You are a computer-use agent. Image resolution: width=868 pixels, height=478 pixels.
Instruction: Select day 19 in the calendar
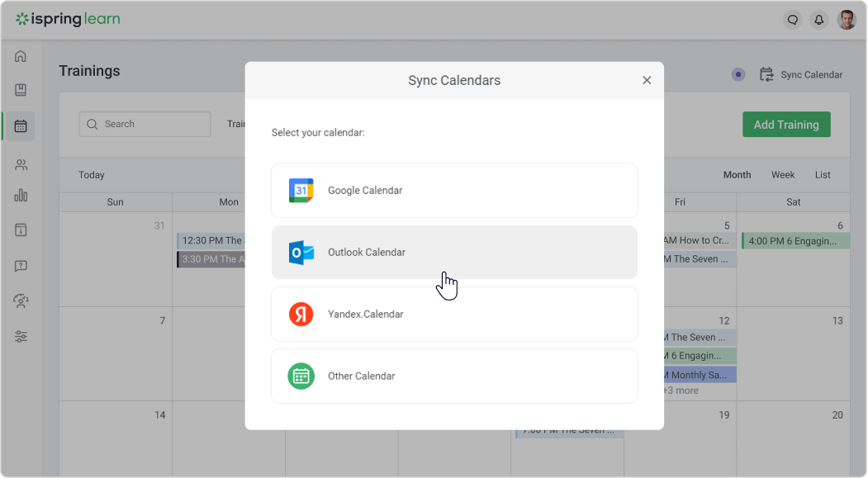[724, 415]
